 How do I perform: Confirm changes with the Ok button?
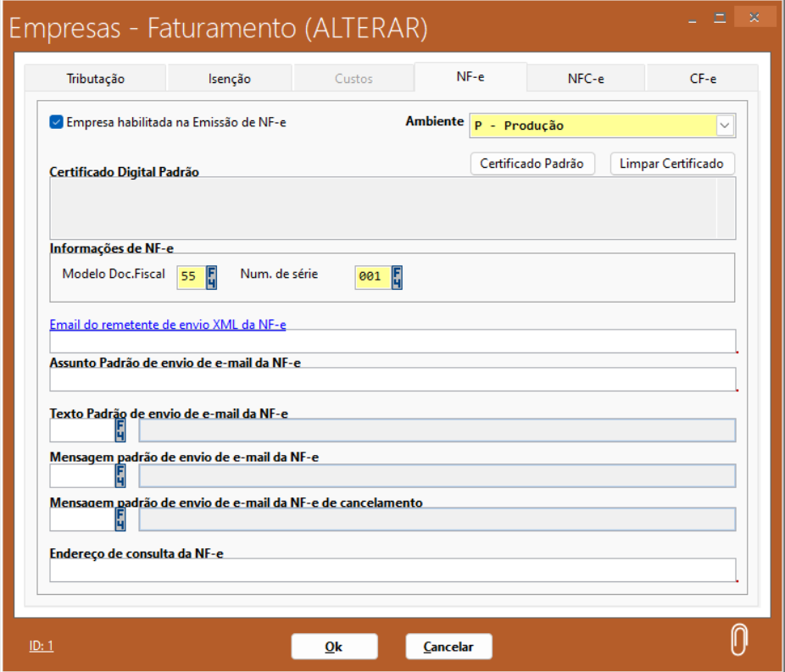pos(334,647)
